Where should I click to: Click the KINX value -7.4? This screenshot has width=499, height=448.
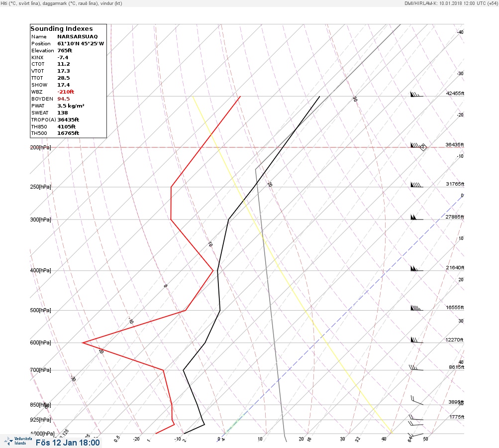[63, 58]
